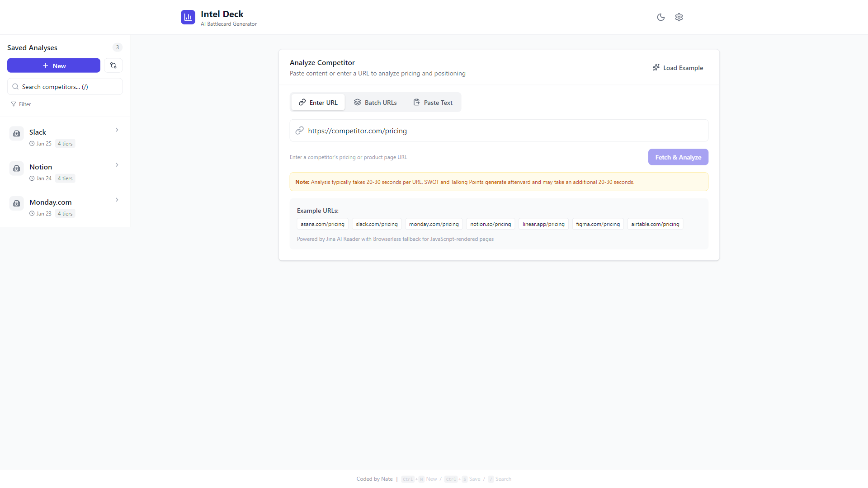Create a New analysis

tap(54, 66)
